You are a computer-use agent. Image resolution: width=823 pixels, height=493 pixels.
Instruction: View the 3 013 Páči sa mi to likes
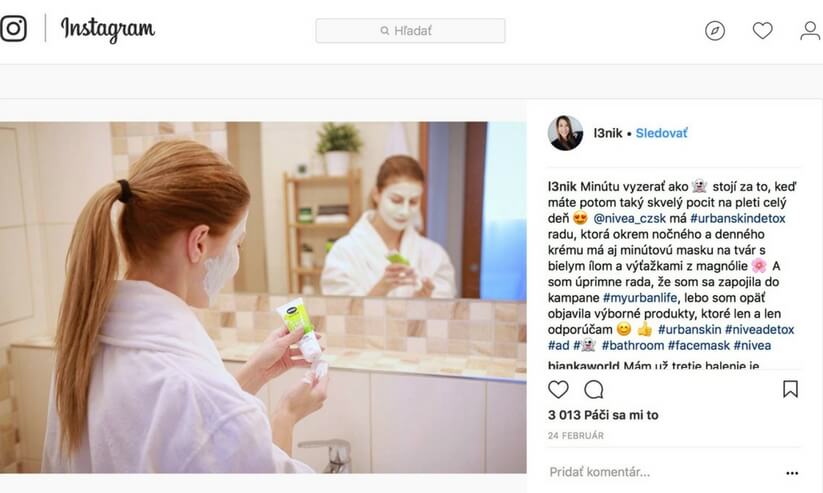point(603,415)
